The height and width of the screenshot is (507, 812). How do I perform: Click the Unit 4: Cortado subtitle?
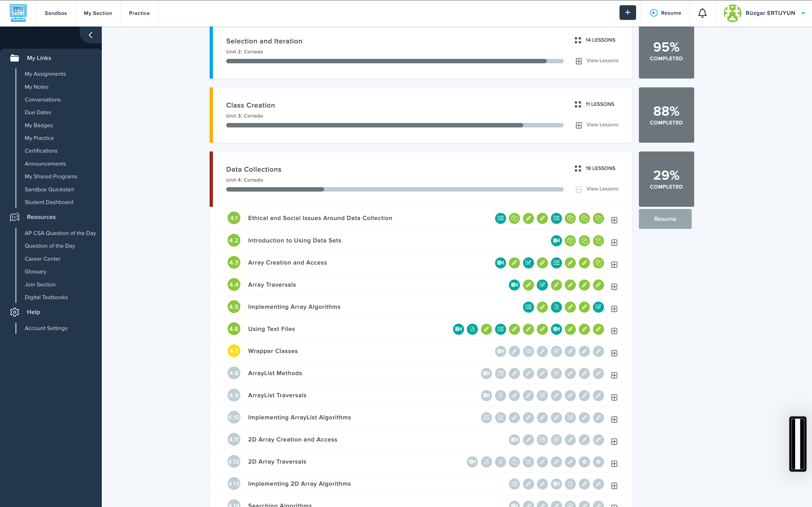click(x=244, y=180)
